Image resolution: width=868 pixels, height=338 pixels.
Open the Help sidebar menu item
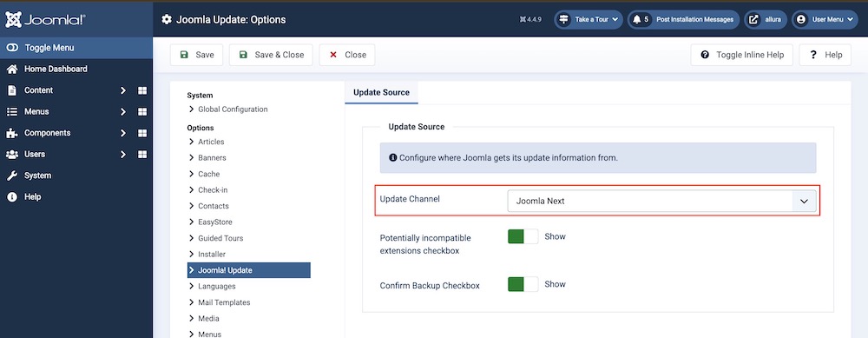33,196
